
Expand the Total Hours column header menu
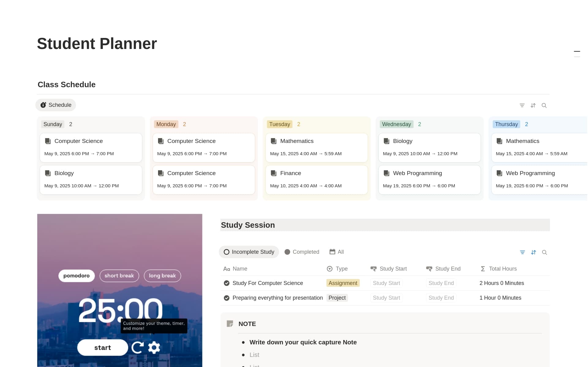pos(502,269)
